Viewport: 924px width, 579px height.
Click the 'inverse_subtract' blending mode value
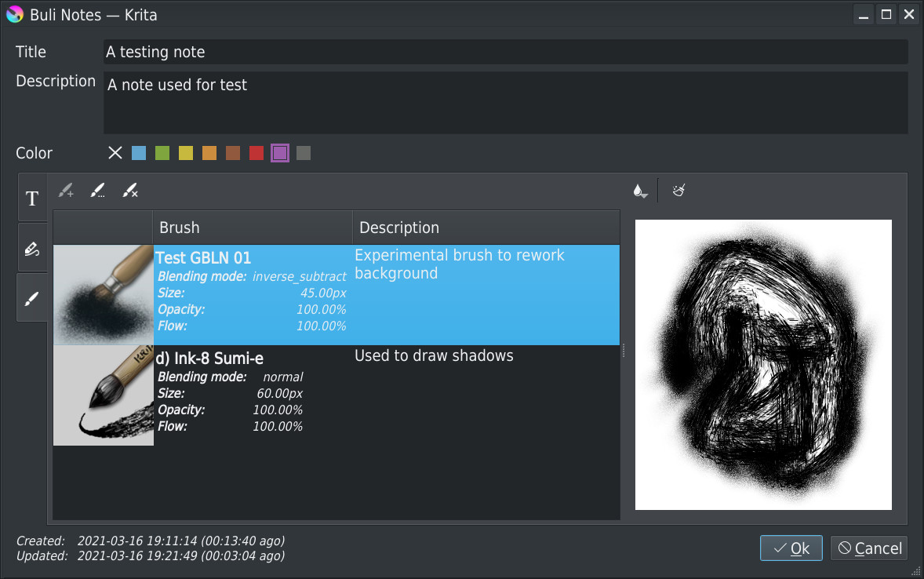pos(300,276)
